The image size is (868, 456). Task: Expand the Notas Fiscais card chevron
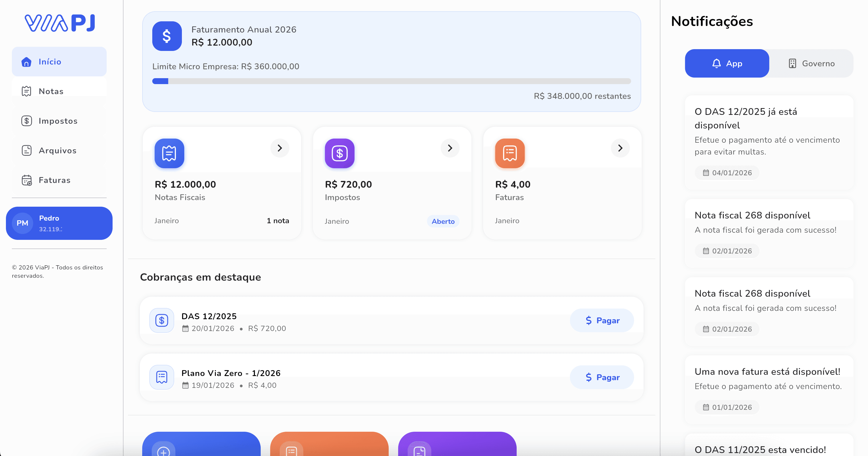click(280, 148)
